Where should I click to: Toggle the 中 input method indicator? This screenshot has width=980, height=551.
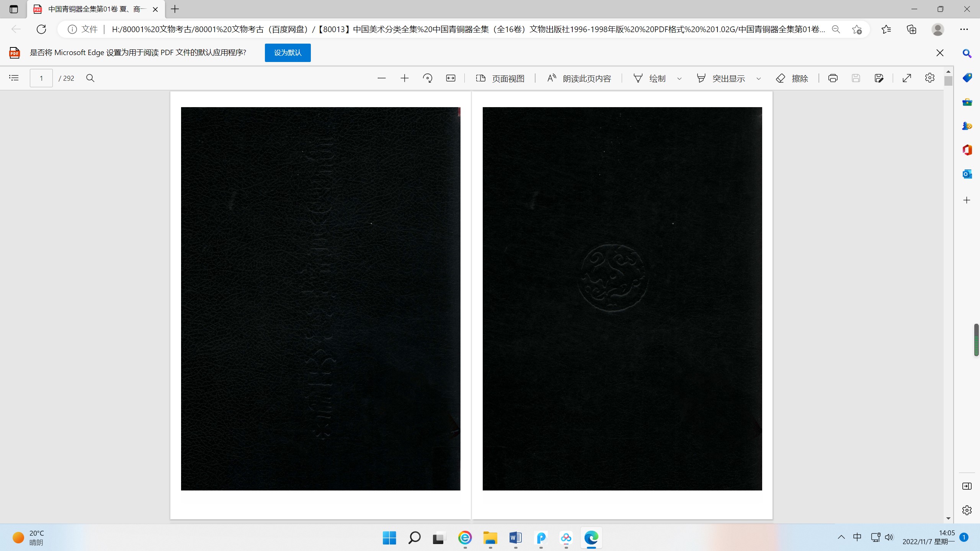(857, 537)
